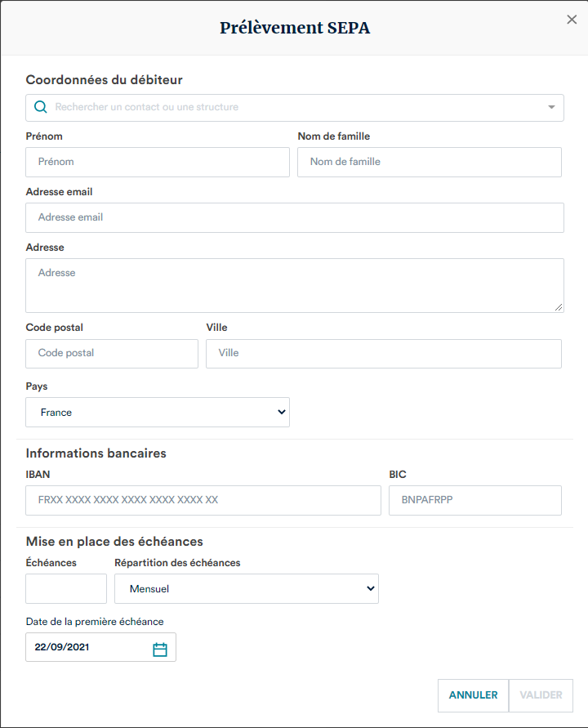Click the Valider button
This screenshot has width=588, height=728.
(x=541, y=695)
